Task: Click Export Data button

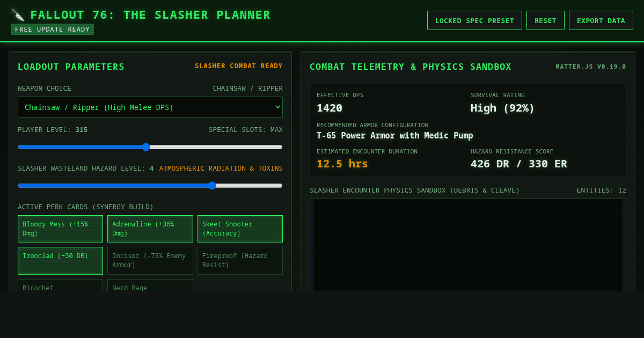Action: click(x=601, y=20)
